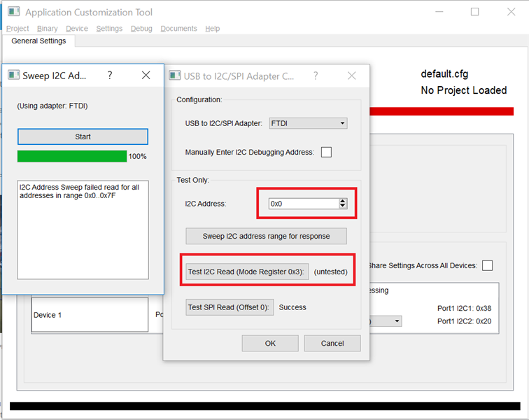Click the I2C Address 0x0 input field
The width and height of the screenshot is (529, 420).
click(304, 204)
